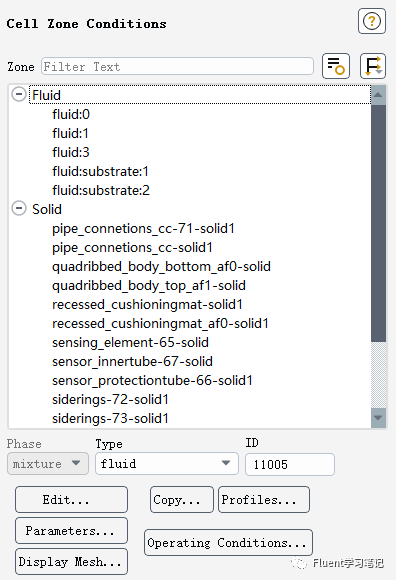Select sensing_element-65-solid zone
Screen dimensions: 396x580
[x=131, y=343]
